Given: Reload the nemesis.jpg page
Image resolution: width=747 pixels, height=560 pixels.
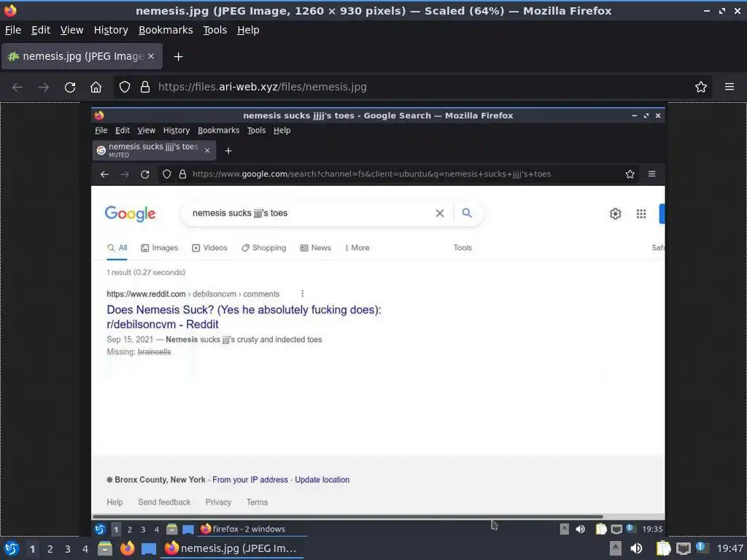Looking at the screenshot, I should 70,87.
